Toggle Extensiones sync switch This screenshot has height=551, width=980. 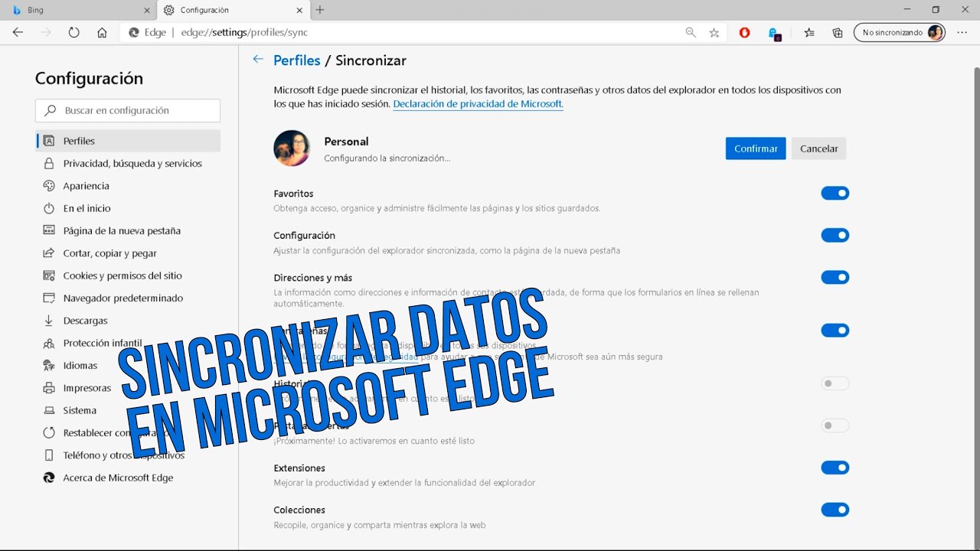(x=835, y=468)
